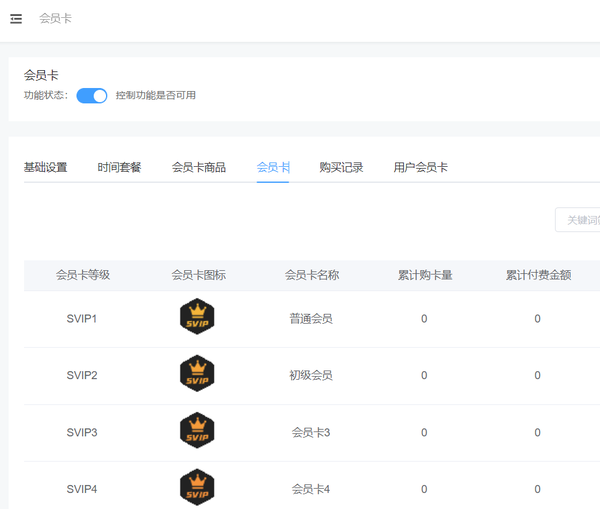600x509 pixels.
Task: Open the 购买记录 tab
Action: click(341, 167)
